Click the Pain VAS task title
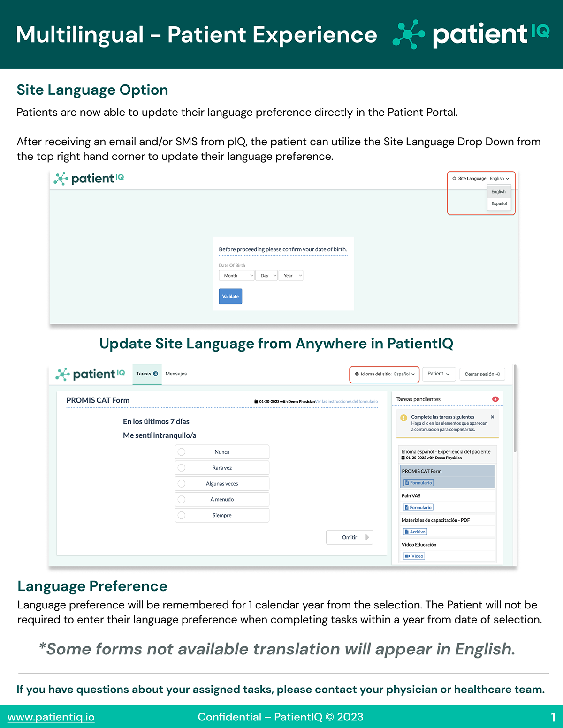This screenshot has height=728, width=563. (x=411, y=495)
